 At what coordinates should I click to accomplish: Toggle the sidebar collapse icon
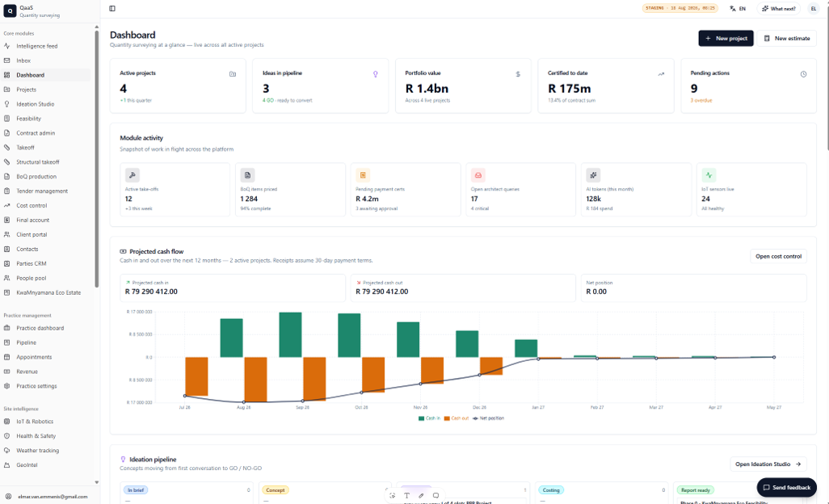(112, 8)
